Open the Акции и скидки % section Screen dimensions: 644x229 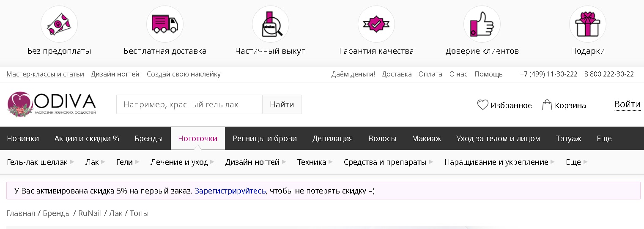coord(87,139)
